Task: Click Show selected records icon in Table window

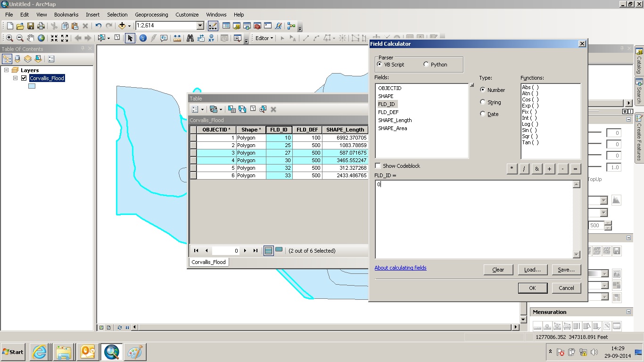Action: [279, 250]
